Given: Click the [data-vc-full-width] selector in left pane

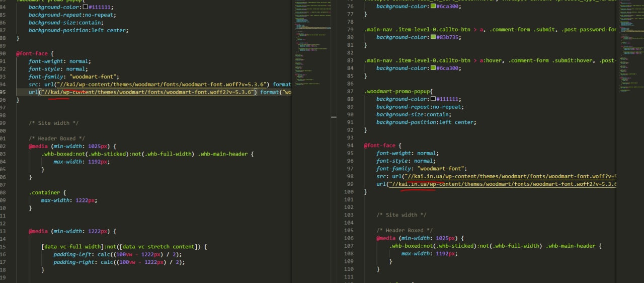Looking at the screenshot, I should 73,247.
